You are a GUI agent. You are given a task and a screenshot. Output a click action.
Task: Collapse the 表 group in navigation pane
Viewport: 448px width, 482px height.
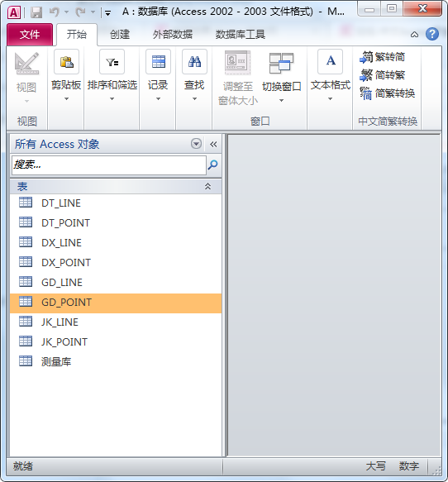pyautogui.click(x=207, y=186)
